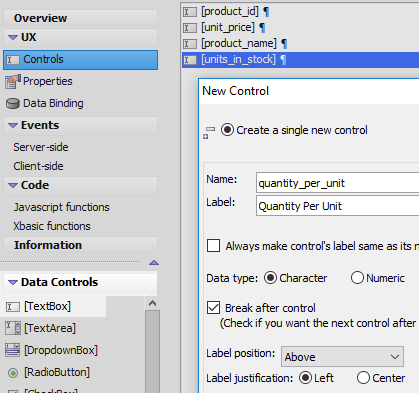The image size is (419, 393).
Task: Click the [product_name] textbox icon
Action: coord(190,44)
